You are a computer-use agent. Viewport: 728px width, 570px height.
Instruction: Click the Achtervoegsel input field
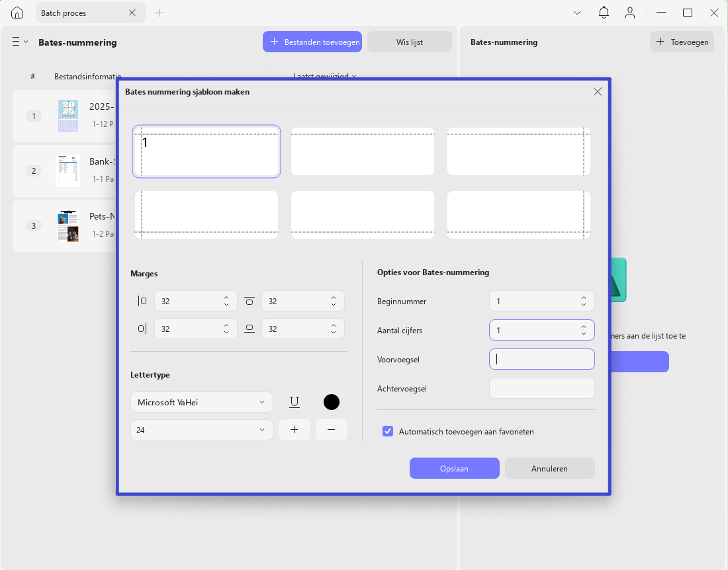click(x=542, y=388)
